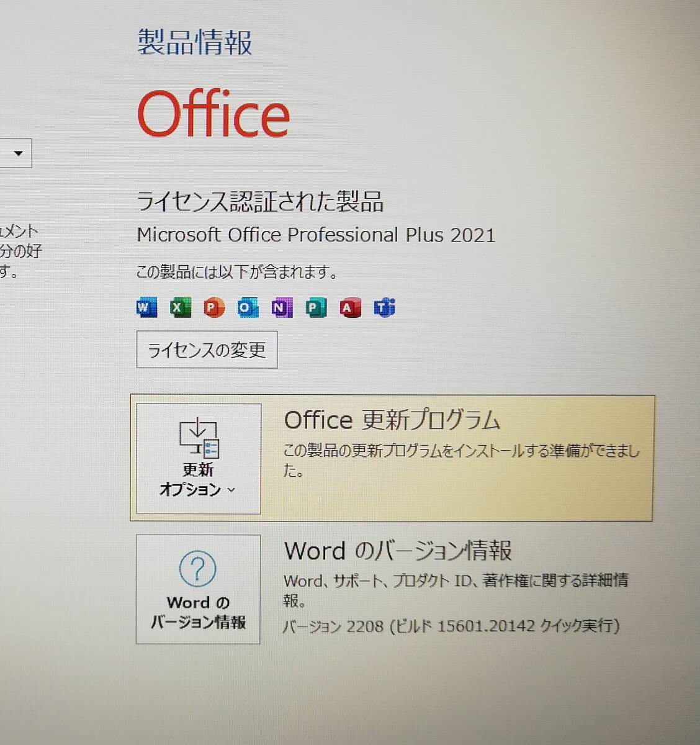Click the Office logo text
The height and width of the screenshot is (745, 700).
pos(213,114)
